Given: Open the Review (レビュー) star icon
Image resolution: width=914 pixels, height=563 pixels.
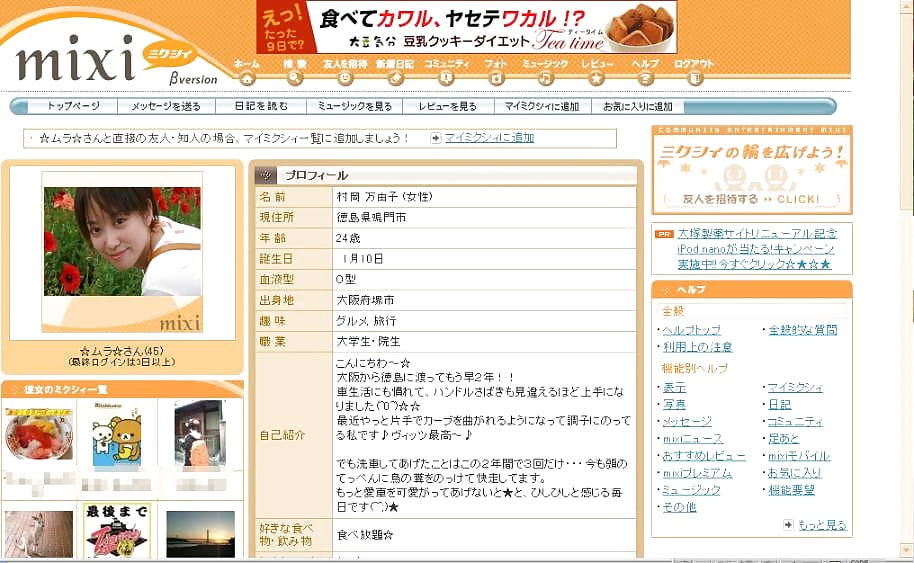Looking at the screenshot, I should point(597,78).
